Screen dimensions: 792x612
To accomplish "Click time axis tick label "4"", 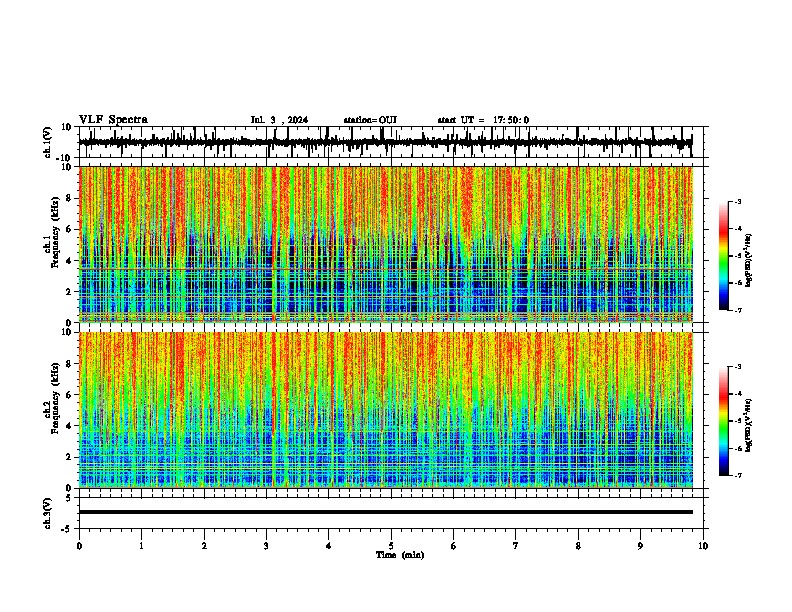I will click(x=329, y=546).
